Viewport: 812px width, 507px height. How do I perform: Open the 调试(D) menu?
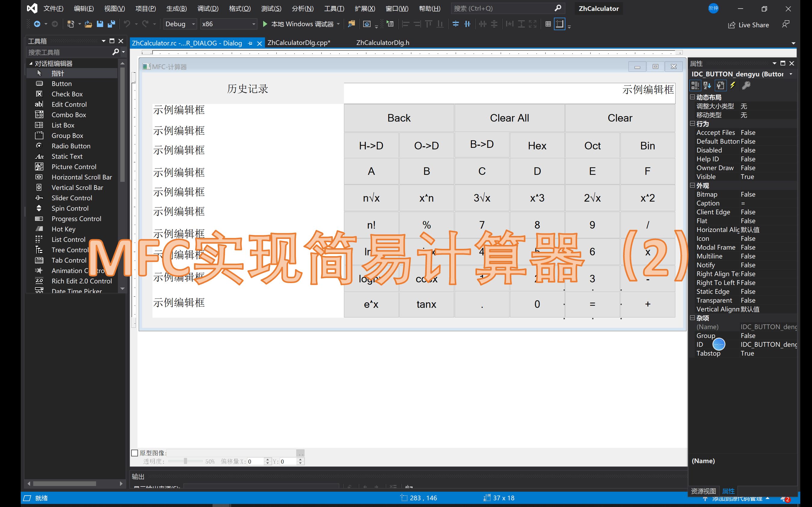pos(208,8)
